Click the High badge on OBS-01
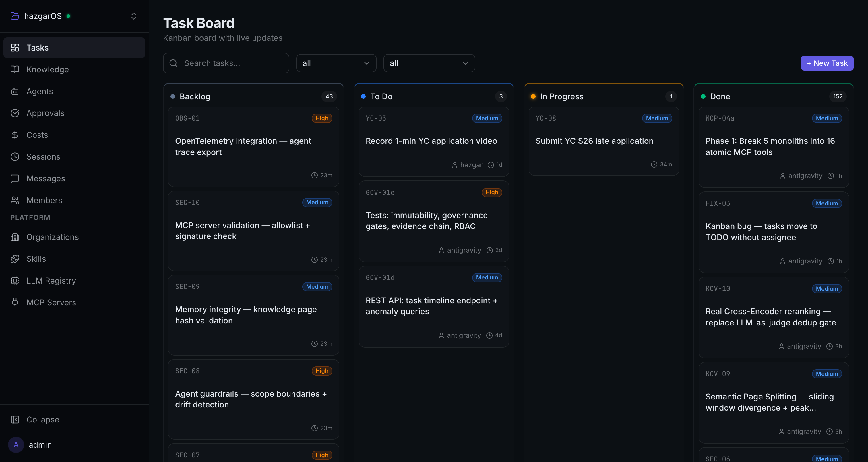The image size is (868, 462). click(x=322, y=118)
